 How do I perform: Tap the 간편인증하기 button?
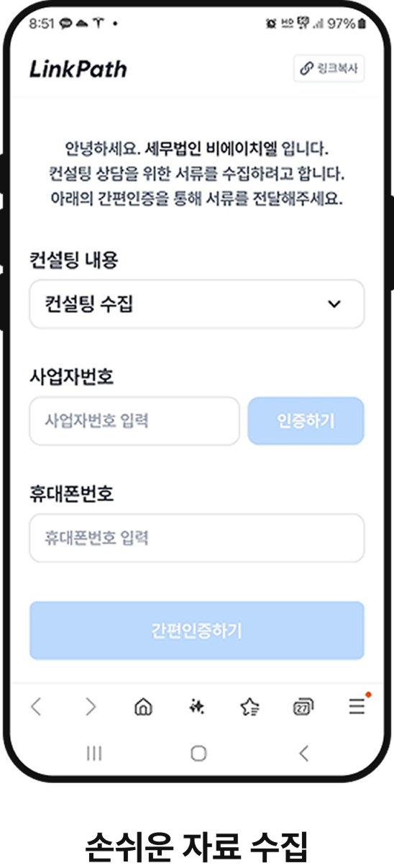(196, 630)
